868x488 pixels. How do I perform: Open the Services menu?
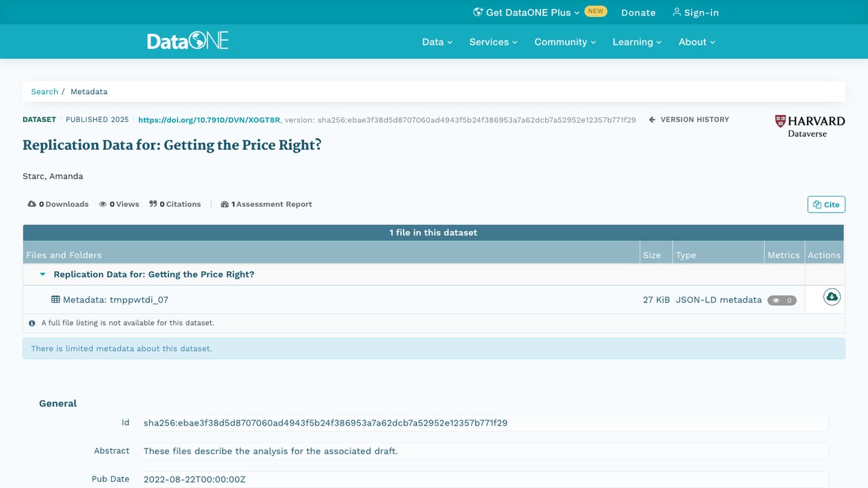click(494, 42)
